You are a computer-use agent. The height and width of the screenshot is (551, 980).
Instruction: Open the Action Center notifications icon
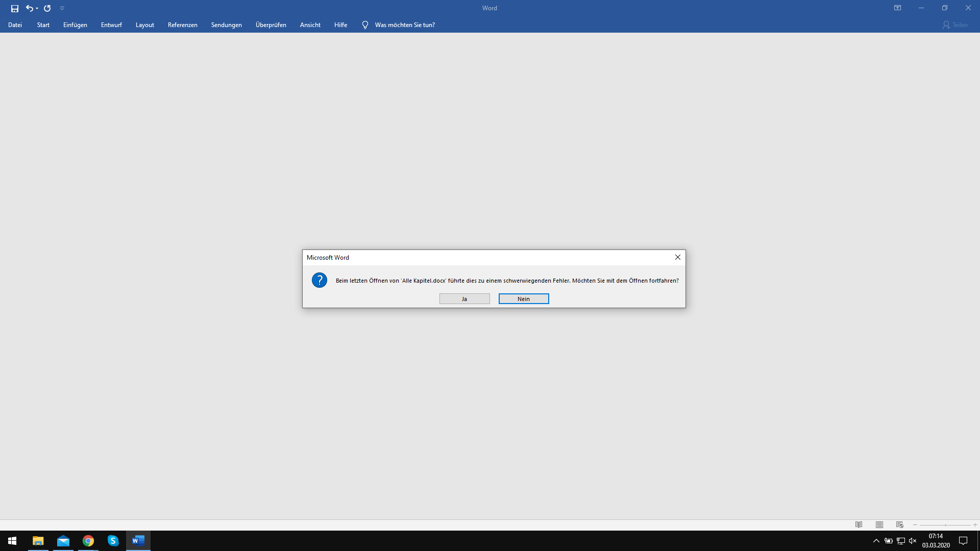point(963,541)
